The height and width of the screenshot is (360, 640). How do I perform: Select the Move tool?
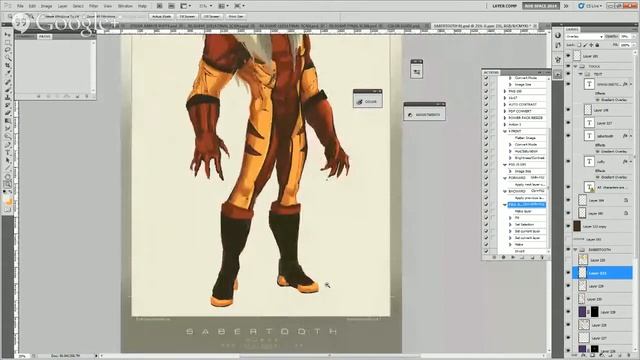point(8,34)
